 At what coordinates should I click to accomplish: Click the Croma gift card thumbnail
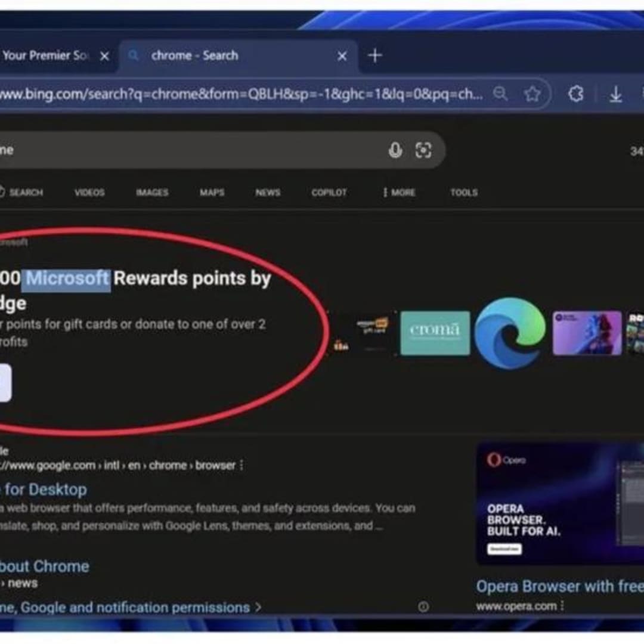pyautogui.click(x=435, y=333)
